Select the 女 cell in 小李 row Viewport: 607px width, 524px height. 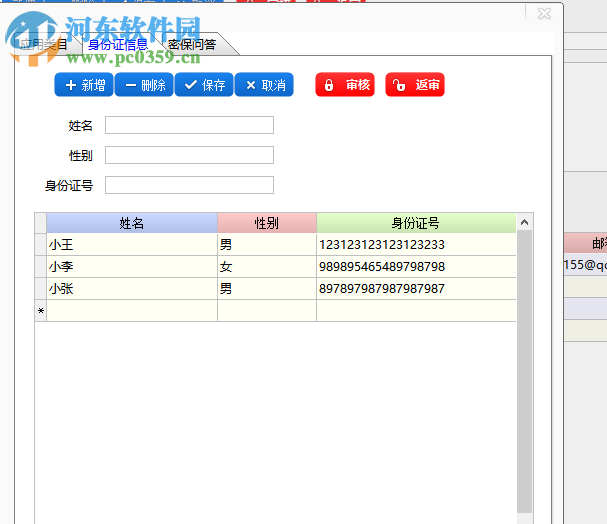click(x=267, y=266)
